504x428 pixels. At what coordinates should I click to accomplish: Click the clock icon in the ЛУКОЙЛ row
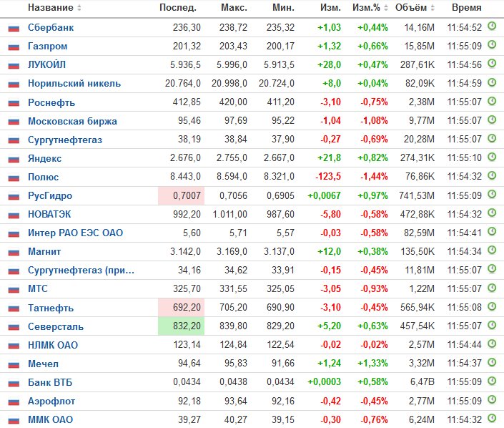(x=492, y=64)
